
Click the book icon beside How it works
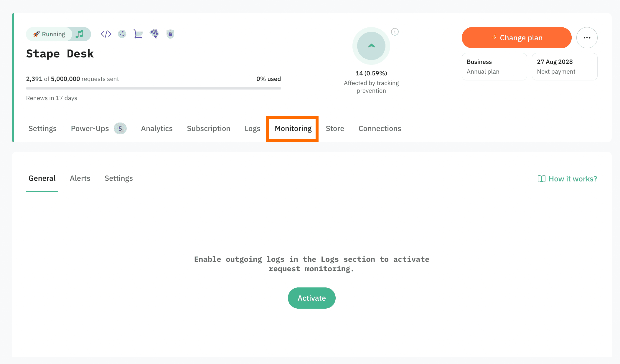541,179
